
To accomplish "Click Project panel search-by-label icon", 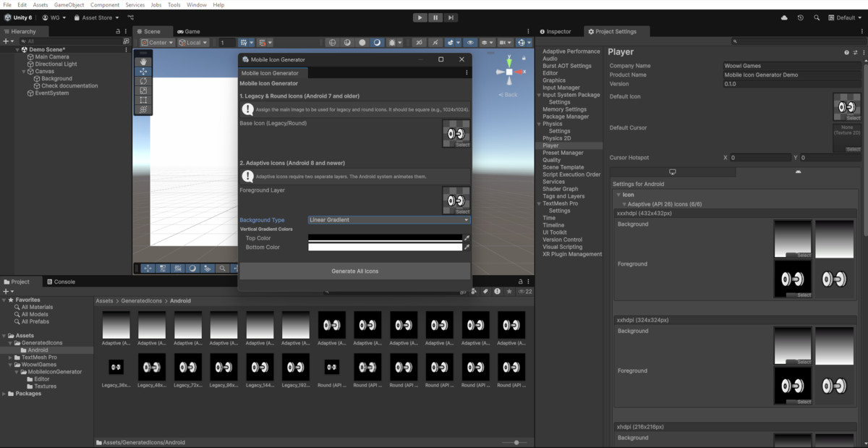I will [x=486, y=291].
